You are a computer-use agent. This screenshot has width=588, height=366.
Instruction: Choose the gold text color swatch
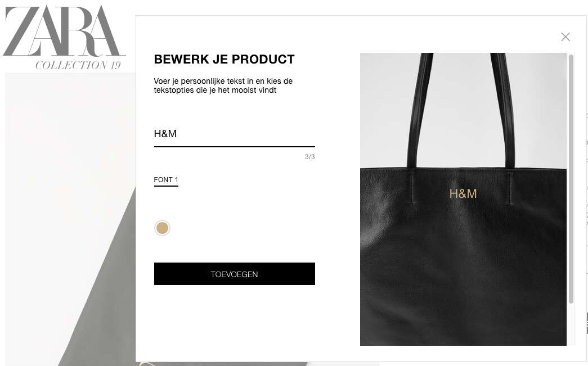[x=162, y=228]
